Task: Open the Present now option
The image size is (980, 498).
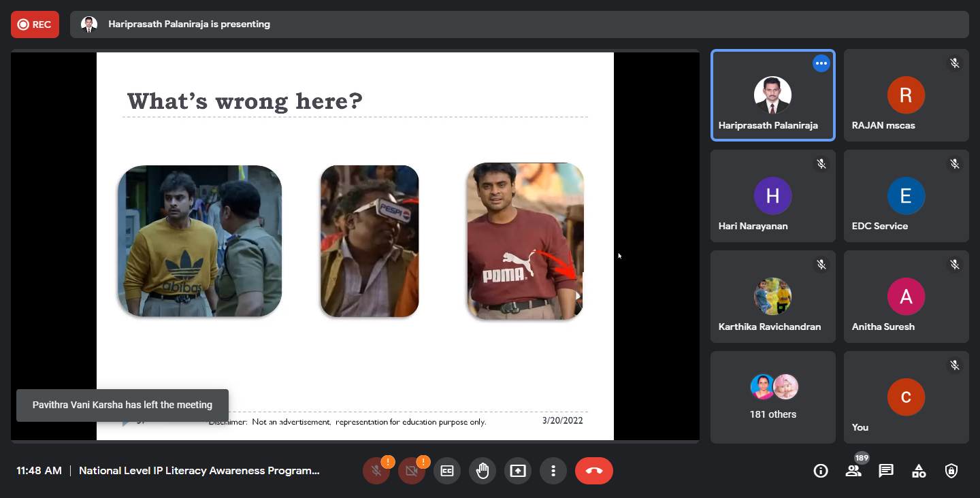Action: [518, 471]
